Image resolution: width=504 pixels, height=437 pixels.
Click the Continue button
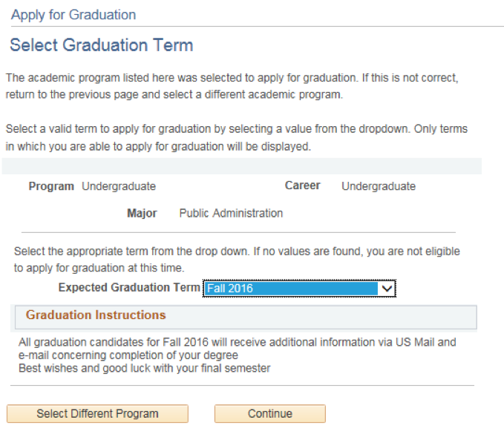(x=270, y=413)
